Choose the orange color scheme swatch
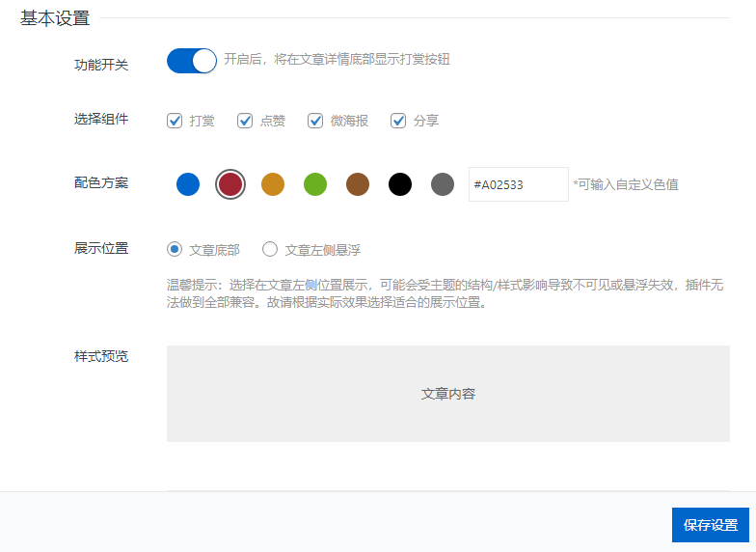Viewport: 756px width, 552px height. point(273,184)
